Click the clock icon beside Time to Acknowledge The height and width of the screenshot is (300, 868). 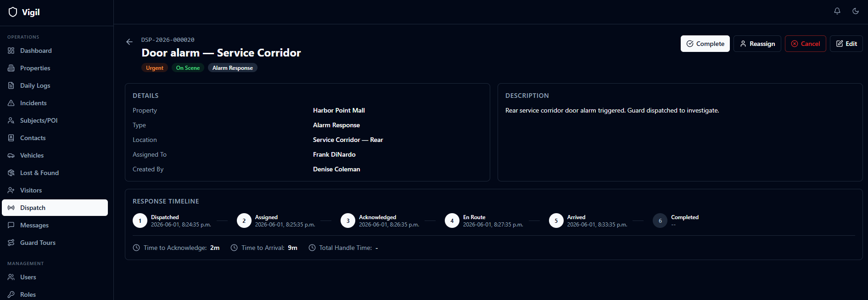(136, 248)
